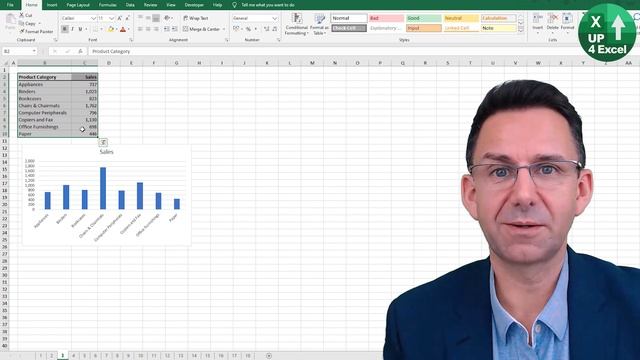Activate the Format Painter tool
This screenshot has width=640, height=360.
tap(36, 31)
